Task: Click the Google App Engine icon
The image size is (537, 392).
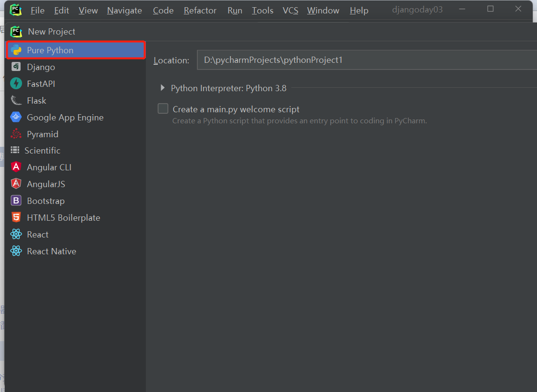Action: 16,117
